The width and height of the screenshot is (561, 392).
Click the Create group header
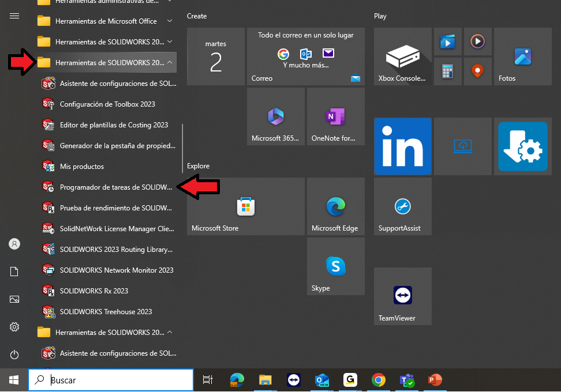197,16
